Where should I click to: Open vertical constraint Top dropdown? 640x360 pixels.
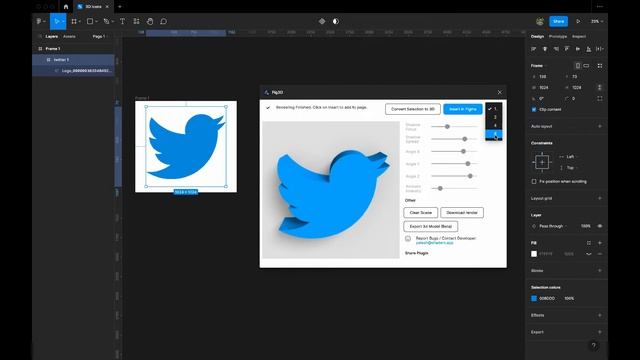[569, 168]
